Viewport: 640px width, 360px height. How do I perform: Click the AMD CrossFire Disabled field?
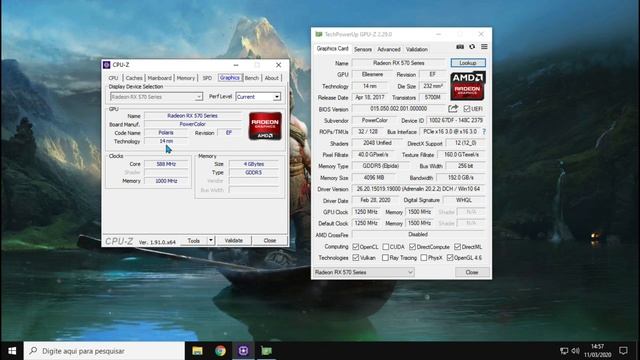pos(418,235)
